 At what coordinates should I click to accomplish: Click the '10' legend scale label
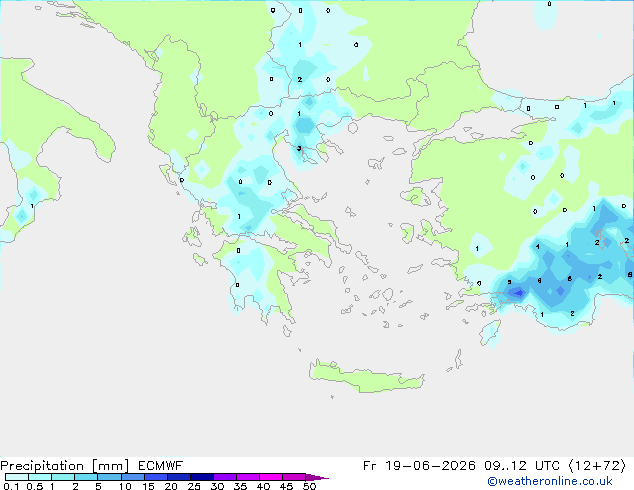(125, 486)
